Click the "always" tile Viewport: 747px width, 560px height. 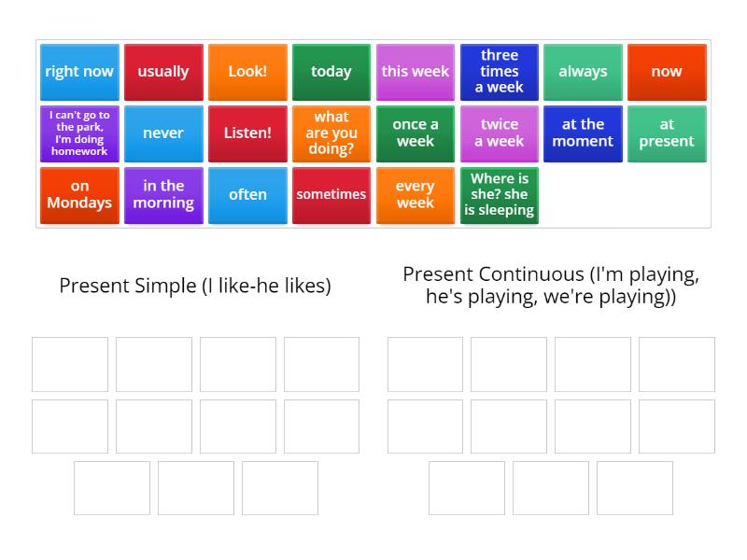click(583, 72)
